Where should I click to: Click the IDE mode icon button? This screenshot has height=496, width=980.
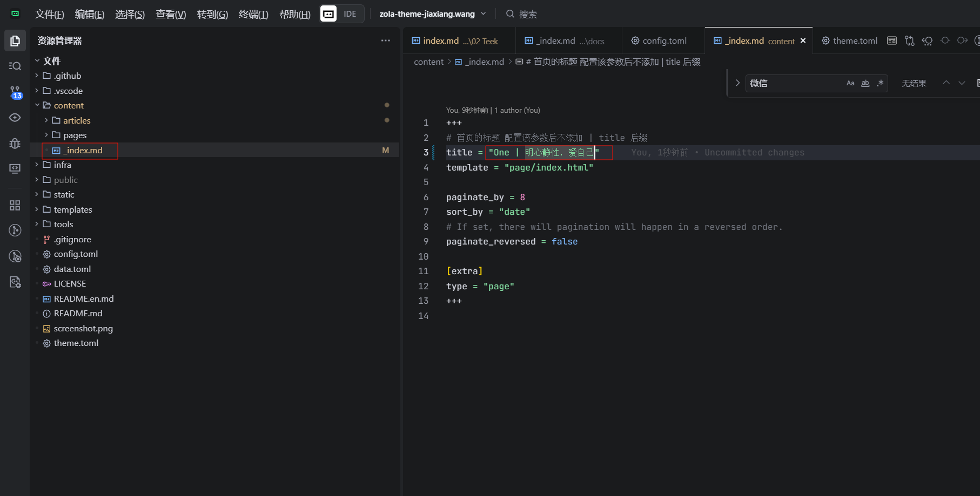tap(328, 13)
